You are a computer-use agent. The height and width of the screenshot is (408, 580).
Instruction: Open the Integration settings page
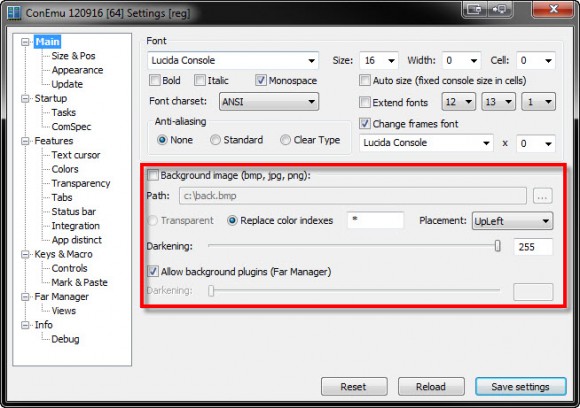(x=75, y=226)
